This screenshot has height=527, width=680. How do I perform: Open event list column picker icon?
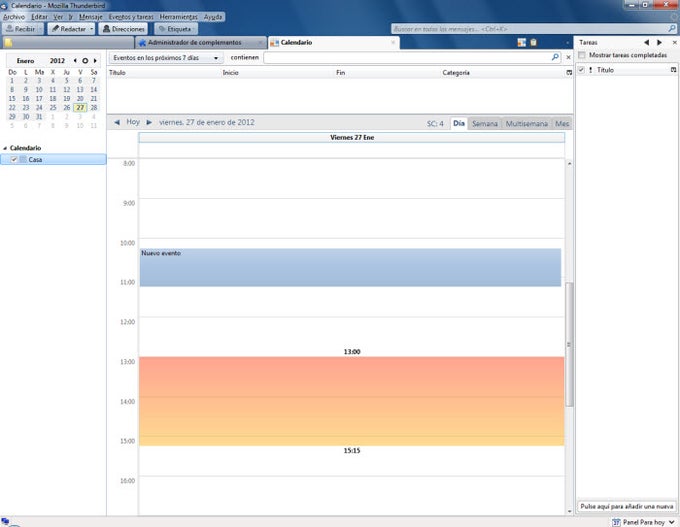pyautogui.click(x=569, y=73)
